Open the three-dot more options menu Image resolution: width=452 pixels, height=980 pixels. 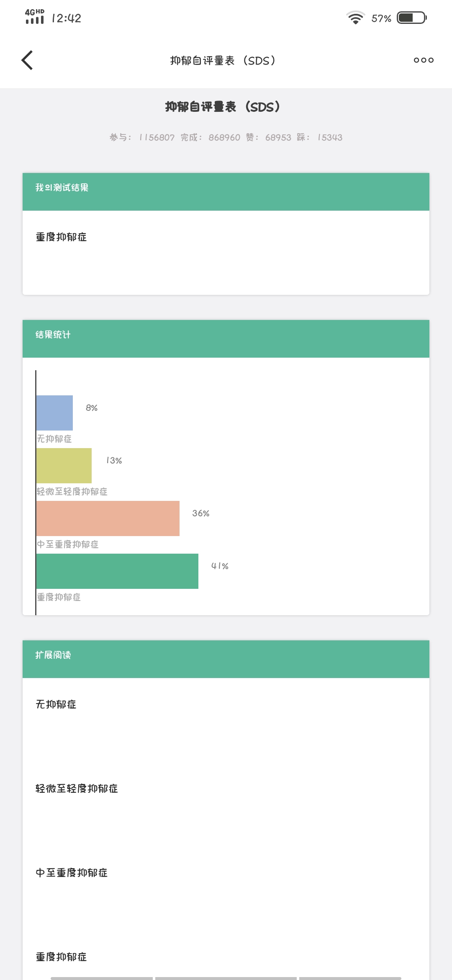tap(424, 60)
